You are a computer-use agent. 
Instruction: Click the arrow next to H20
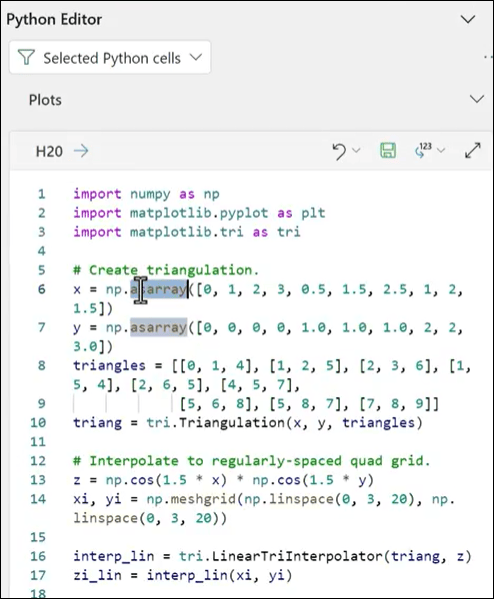click(81, 151)
